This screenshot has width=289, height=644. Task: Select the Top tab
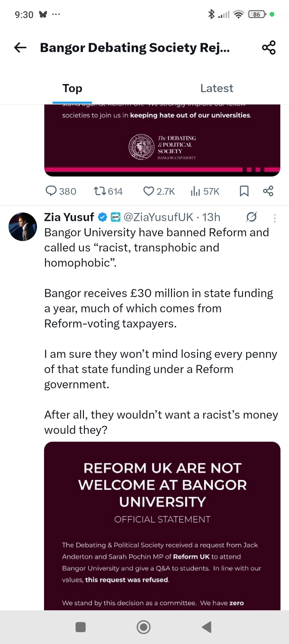[x=72, y=88]
